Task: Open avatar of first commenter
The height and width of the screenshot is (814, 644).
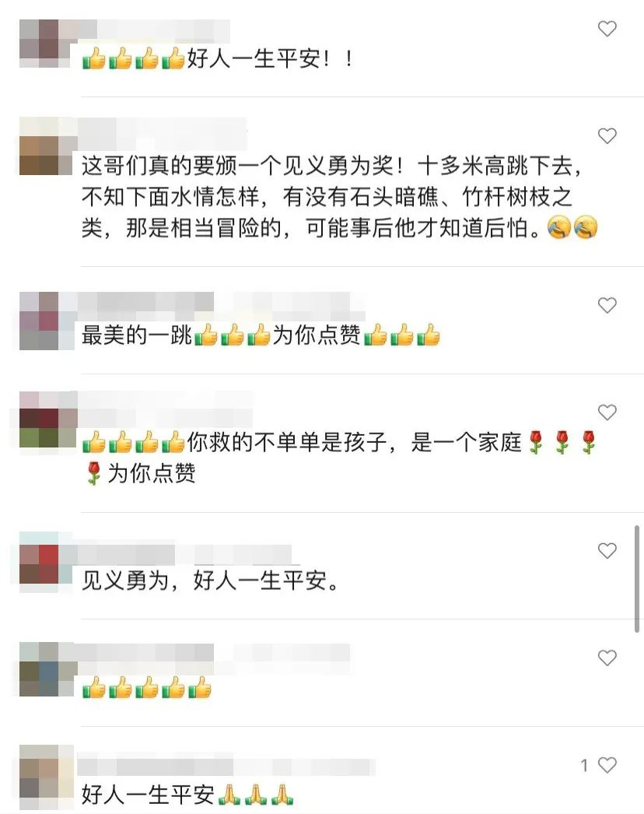Action: pos(46,44)
